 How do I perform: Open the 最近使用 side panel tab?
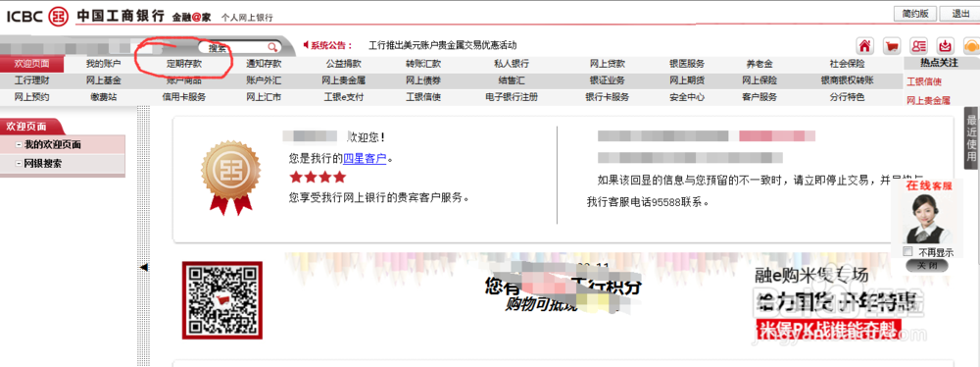(971, 138)
